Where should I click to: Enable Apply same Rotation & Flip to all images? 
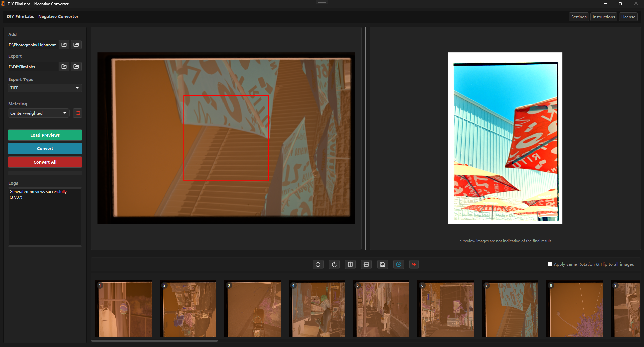tap(550, 264)
